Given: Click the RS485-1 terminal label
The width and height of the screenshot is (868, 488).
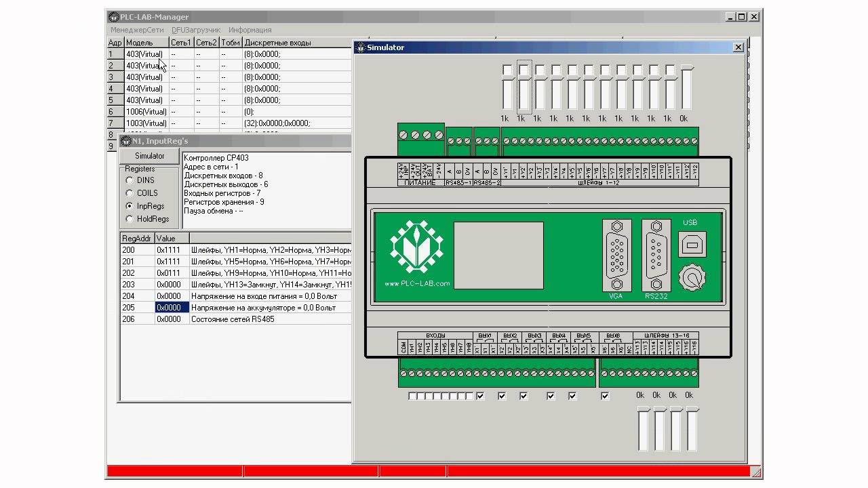Looking at the screenshot, I should point(458,183).
